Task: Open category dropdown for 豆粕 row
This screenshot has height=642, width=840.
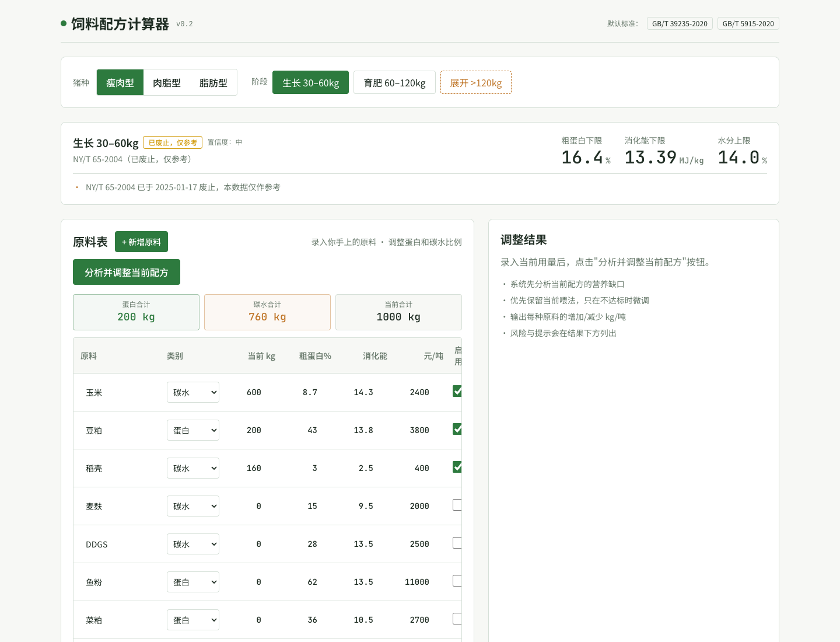Action: [193, 430]
